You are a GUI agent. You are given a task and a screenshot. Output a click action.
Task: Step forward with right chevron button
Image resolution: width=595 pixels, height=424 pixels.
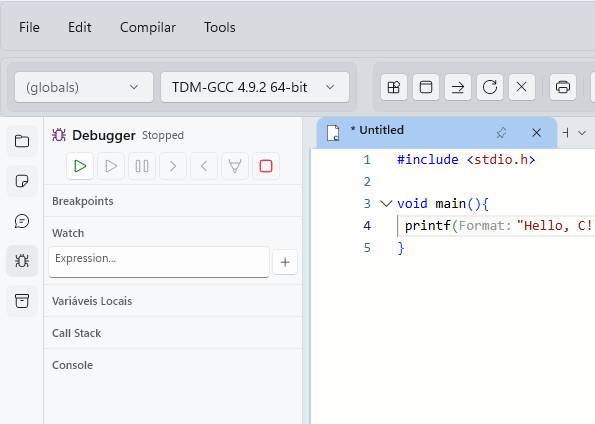173,166
